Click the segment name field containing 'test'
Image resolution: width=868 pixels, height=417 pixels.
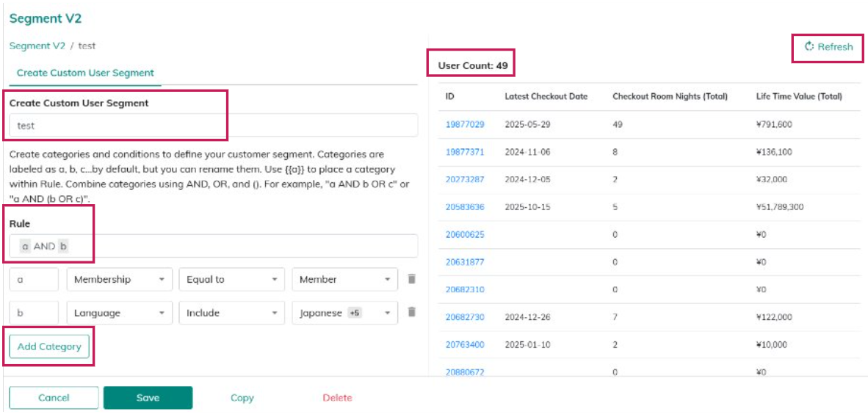point(213,126)
